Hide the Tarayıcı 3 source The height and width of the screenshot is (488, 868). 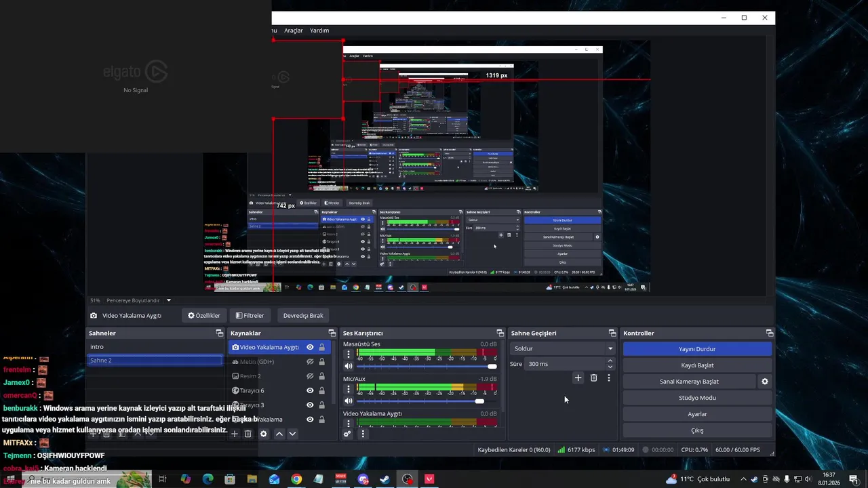tap(310, 405)
